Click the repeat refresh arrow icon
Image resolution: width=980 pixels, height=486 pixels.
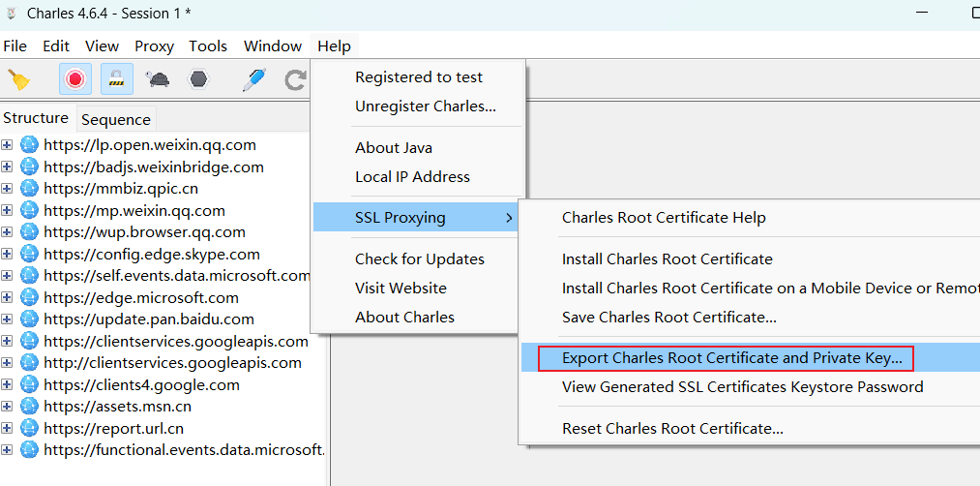(295, 79)
